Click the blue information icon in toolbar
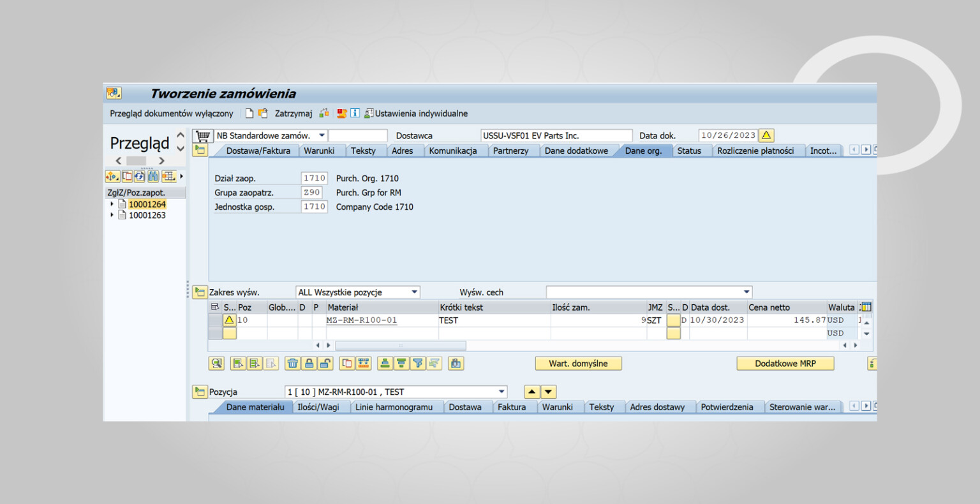The height and width of the screenshot is (504, 980). pyautogui.click(x=355, y=114)
